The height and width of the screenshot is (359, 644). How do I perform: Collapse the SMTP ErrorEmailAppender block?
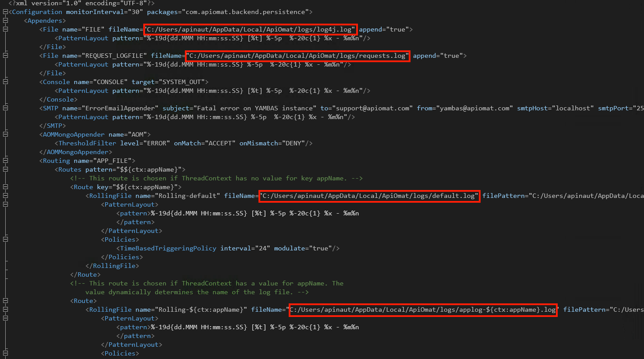click(x=5, y=108)
